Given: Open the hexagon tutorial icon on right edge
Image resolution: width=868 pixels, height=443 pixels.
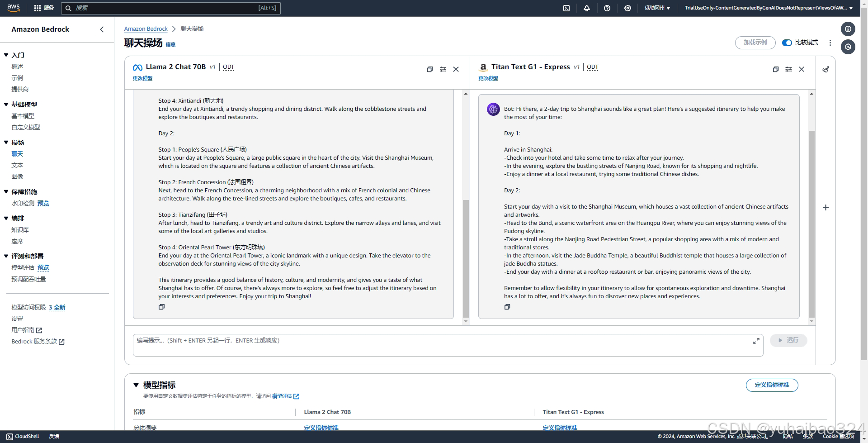Looking at the screenshot, I should pos(848,47).
